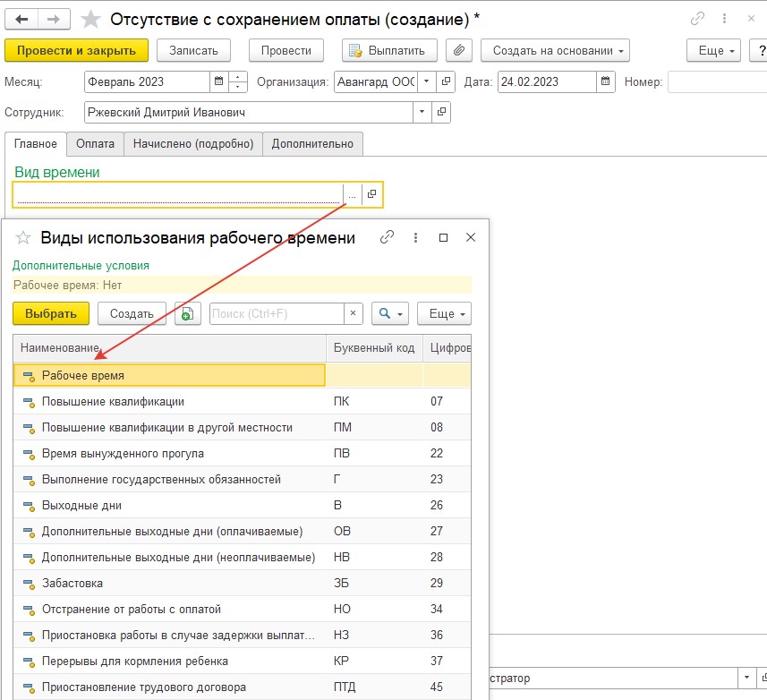
Task: Click the Дополнительные условия link
Action: click(81, 266)
